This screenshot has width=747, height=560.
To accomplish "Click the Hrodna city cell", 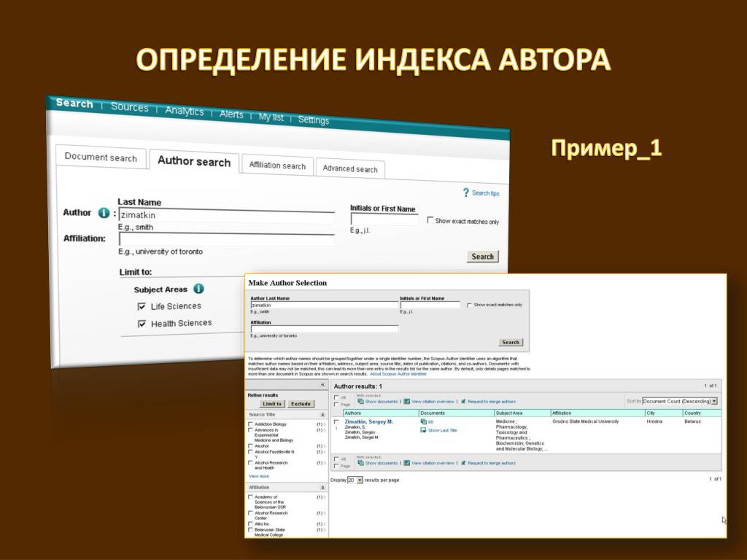I will [x=654, y=422].
